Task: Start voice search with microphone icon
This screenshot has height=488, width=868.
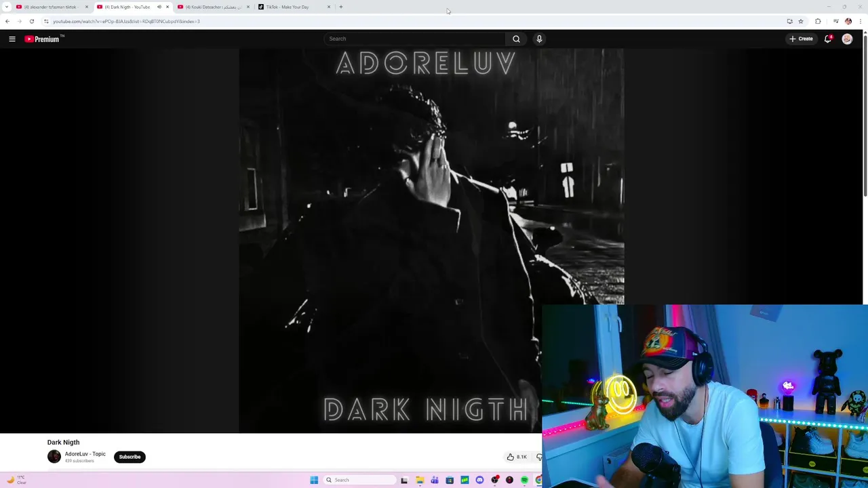Action: 539,39
